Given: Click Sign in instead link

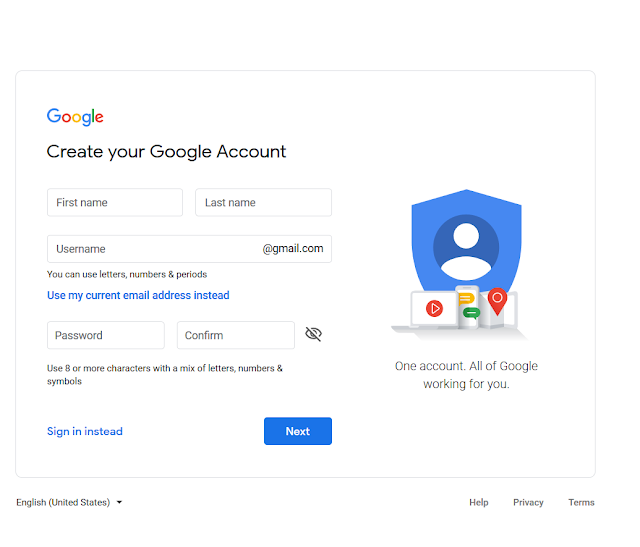Looking at the screenshot, I should pos(84,431).
